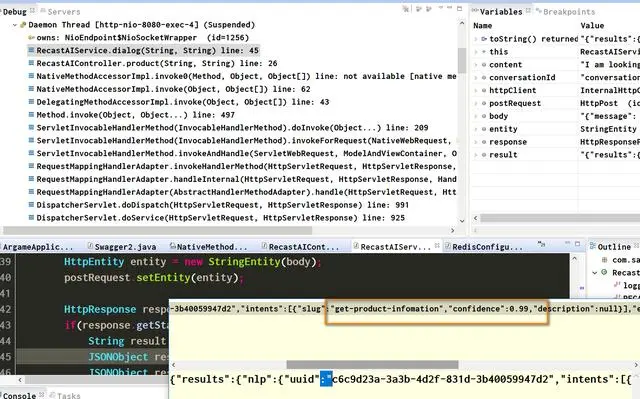Select ServletInvocableHandlerMethod.invokeAndHandle stack frame
This screenshot has height=399, width=640.
tap(247, 153)
